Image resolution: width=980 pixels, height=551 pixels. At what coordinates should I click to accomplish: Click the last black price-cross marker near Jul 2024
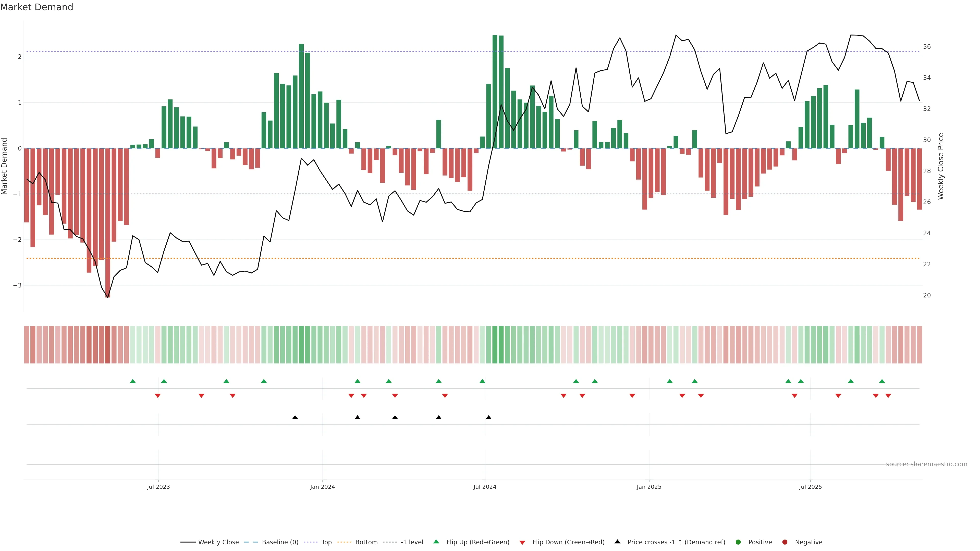(x=488, y=418)
